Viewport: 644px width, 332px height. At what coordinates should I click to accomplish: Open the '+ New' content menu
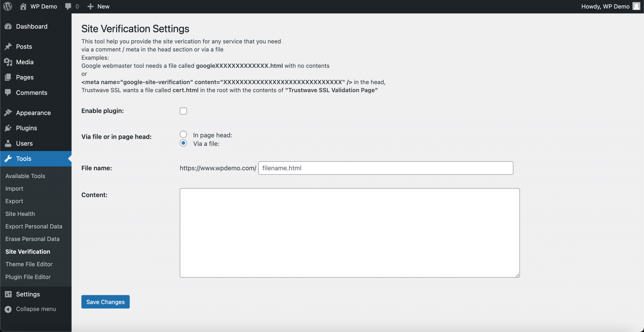(98, 6)
